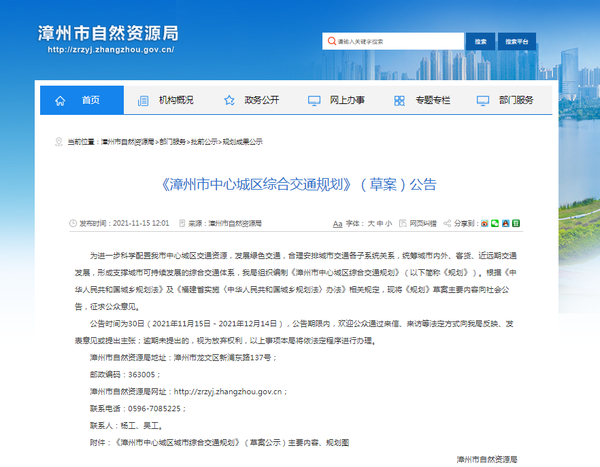This screenshot has height=467, width=600.
Task: Click the document icon beside 来源
Action: pos(182,223)
